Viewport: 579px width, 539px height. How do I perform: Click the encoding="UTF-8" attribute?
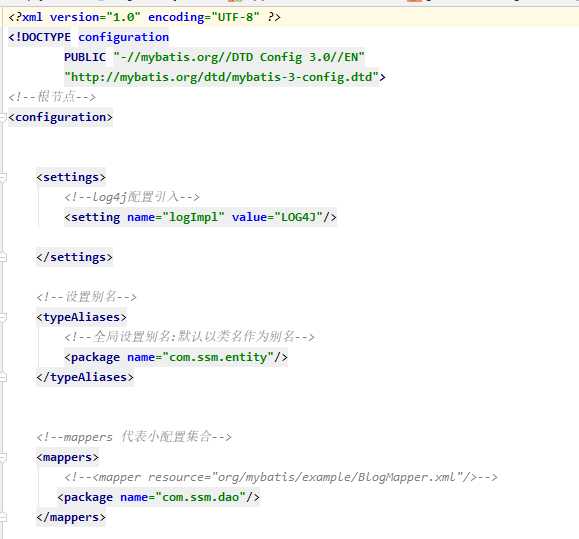tap(203, 17)
